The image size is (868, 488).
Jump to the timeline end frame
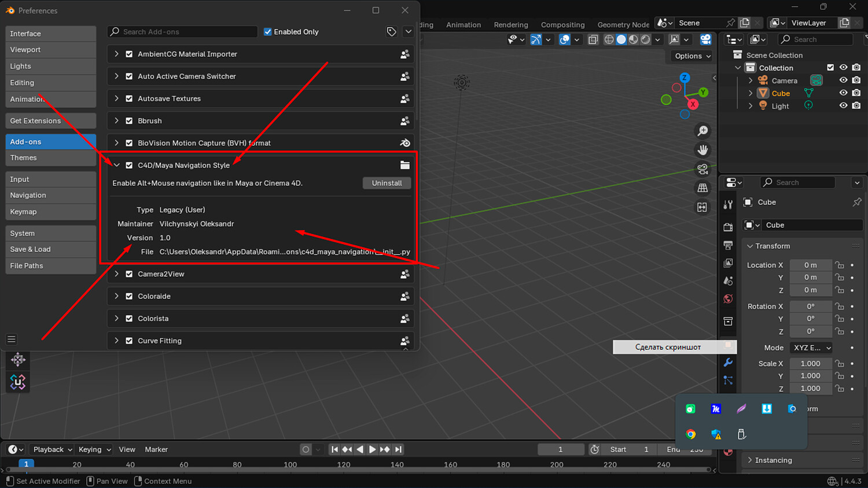[398, 449]
